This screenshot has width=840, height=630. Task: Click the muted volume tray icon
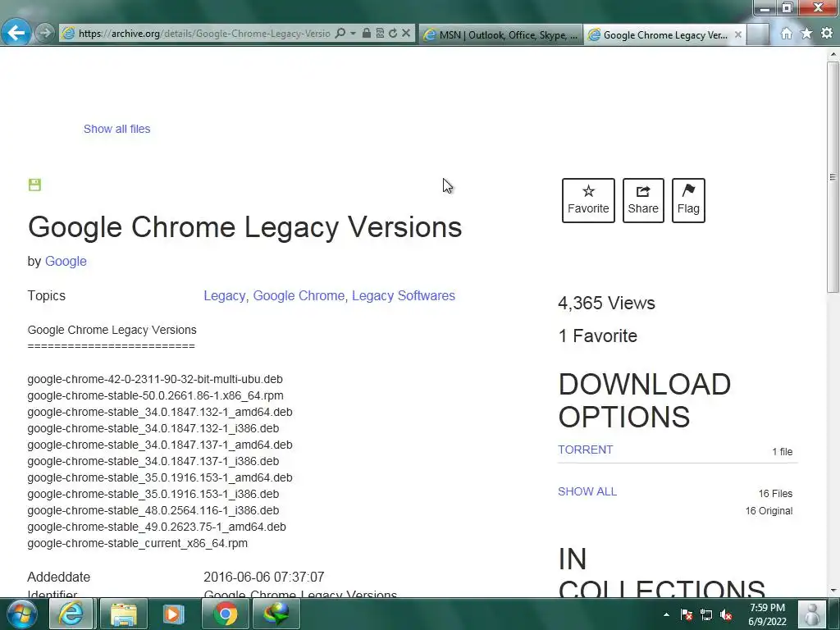726,614
